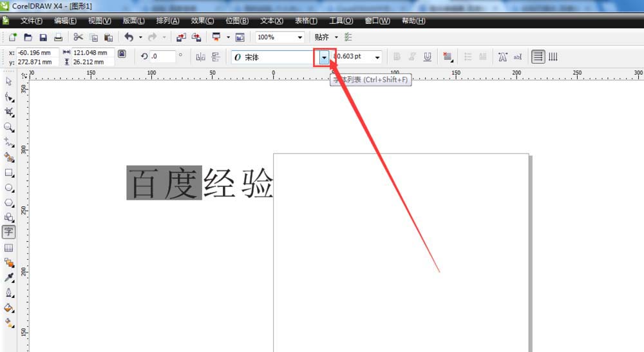
Task: Click the Export icon
Action: (x=196, y=37)
